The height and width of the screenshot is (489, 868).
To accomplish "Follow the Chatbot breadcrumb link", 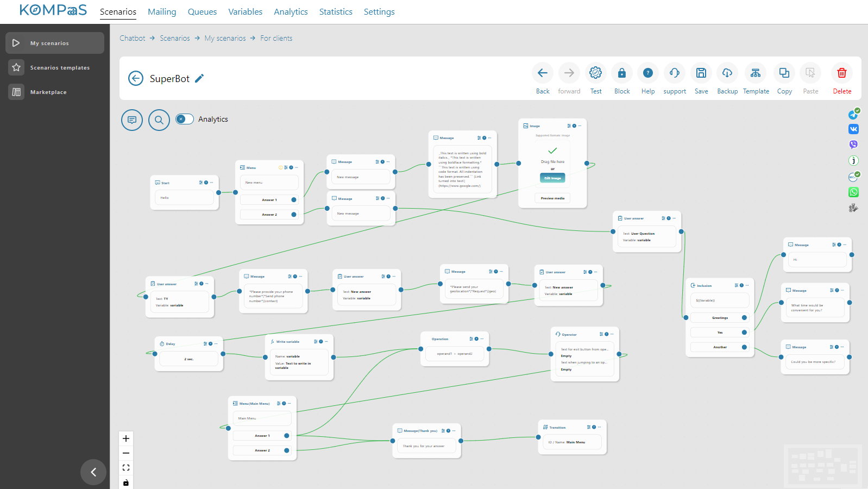I will (133, 38).
